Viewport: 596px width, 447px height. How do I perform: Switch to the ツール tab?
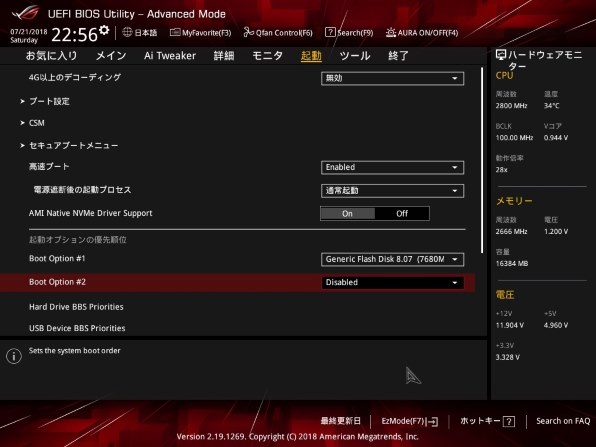coord(355,56)
